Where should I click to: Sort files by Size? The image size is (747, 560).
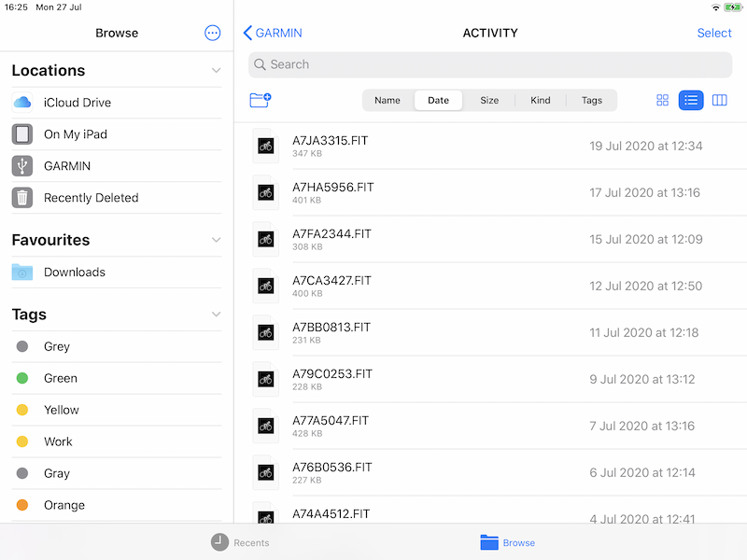(x=489, y=101)
